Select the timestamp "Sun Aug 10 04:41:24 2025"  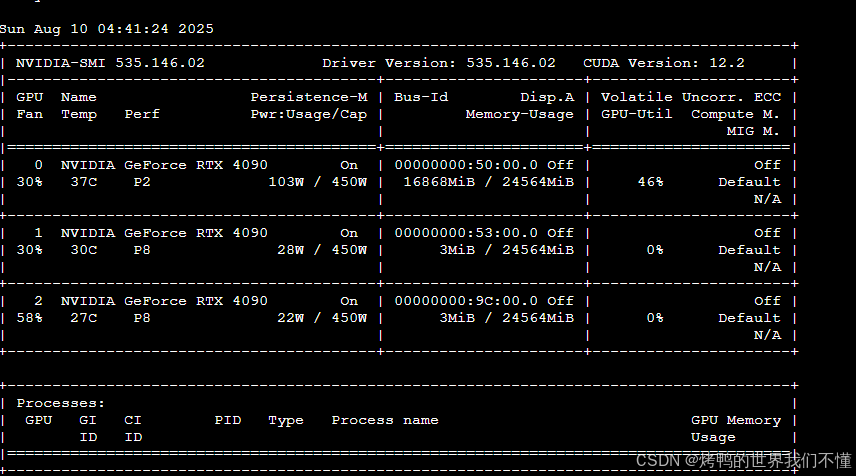tap(106, 29)
